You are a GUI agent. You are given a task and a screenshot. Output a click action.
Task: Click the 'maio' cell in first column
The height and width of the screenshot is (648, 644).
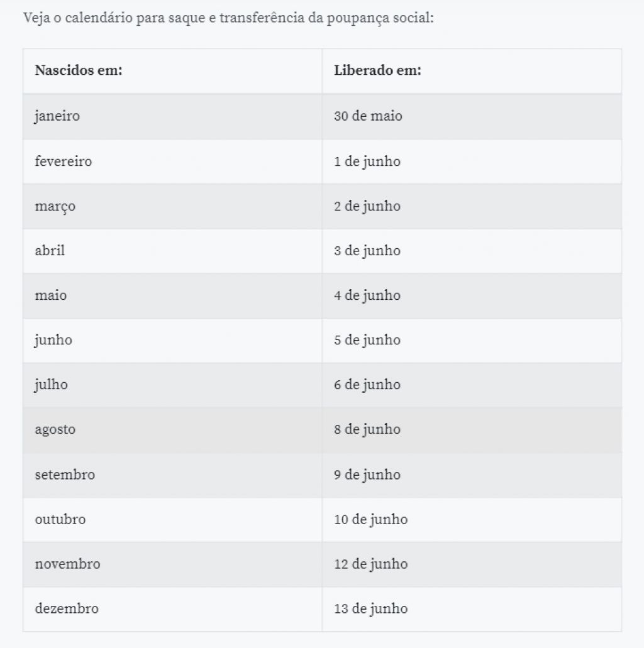[x=172, y=295]
